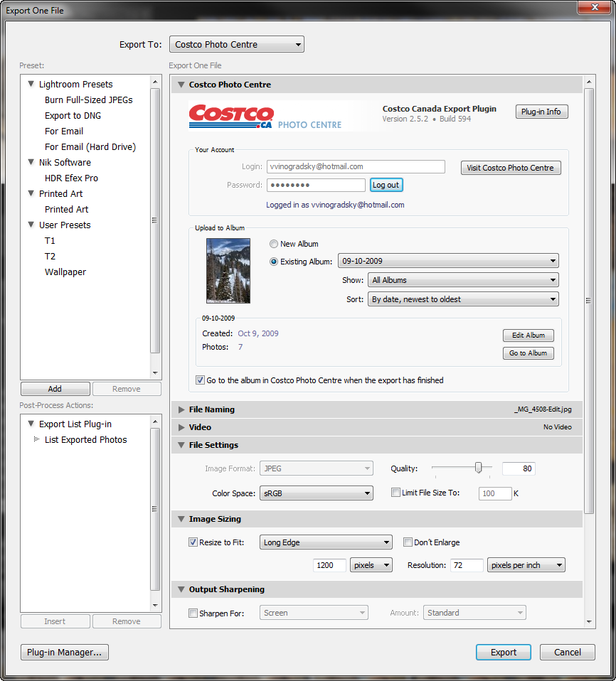
Task: Close the Export One File dialog
Action: (595, 7)
